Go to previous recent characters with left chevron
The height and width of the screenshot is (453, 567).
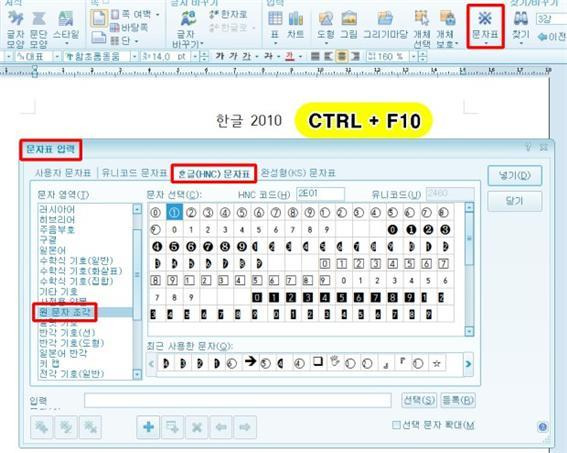point(152,364)
